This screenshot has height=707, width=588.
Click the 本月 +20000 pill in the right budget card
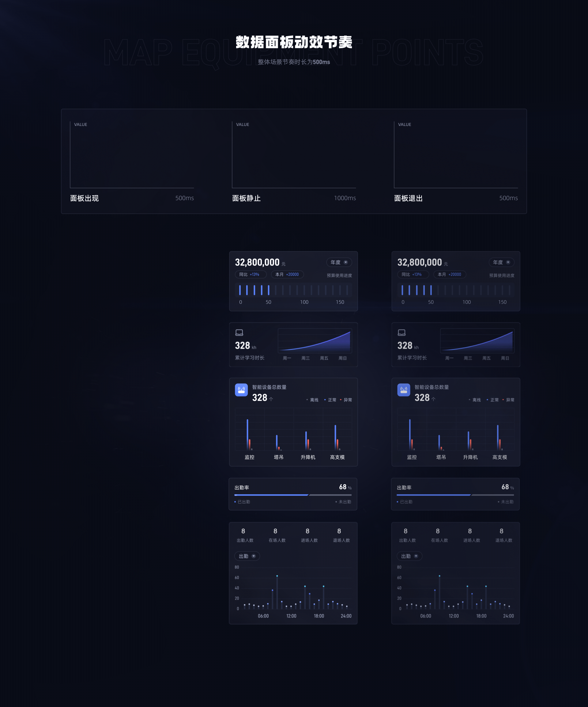(450, 274)
